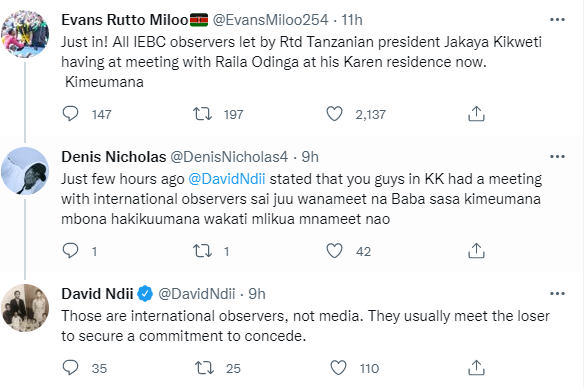This screenshot has height=388, width=587.
Task: Retweet Evans Rutto Miloo's tweet
Action: click(202, 114)
